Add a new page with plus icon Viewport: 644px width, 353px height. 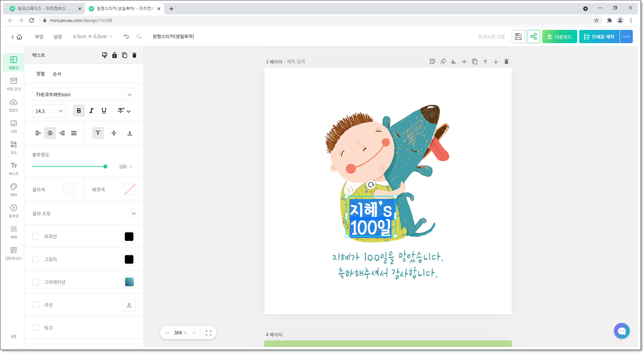click(x=464, y=61)
